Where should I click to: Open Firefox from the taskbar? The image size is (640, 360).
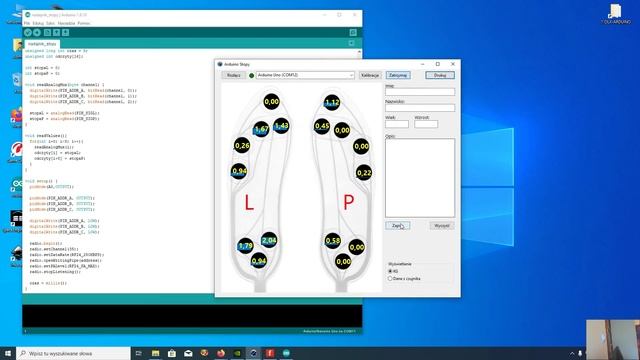[221, 353]
